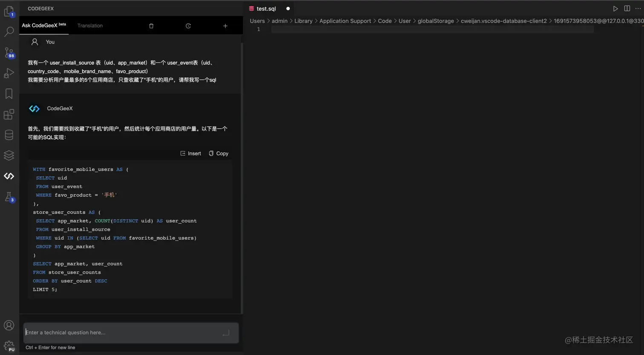
Task: Open Code breadcrumb segment
Action: coord(385,21)
